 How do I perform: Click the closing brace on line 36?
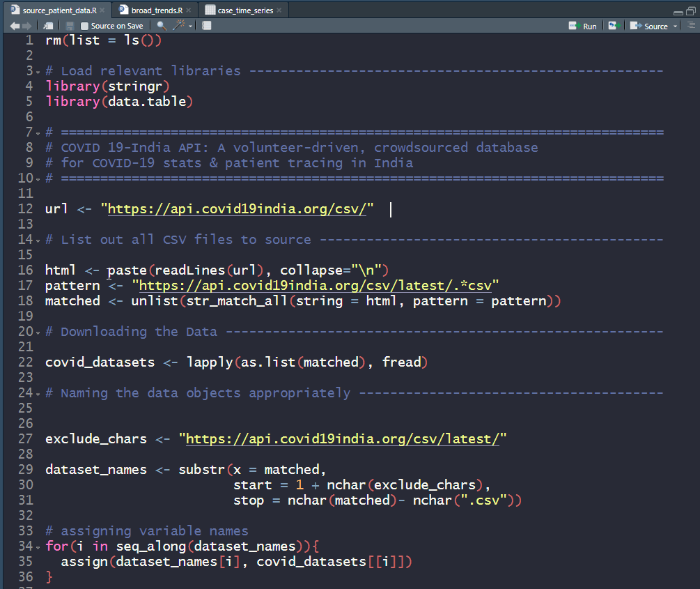coord(49,577)
